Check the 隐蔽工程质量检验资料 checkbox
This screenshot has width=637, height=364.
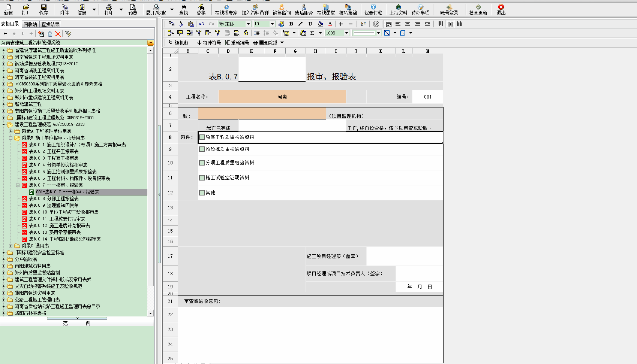pos(202,137)
